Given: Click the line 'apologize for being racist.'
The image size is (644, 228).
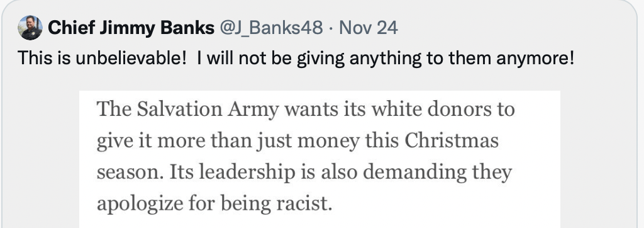Looking at the screenshot, I should point(214,203).
